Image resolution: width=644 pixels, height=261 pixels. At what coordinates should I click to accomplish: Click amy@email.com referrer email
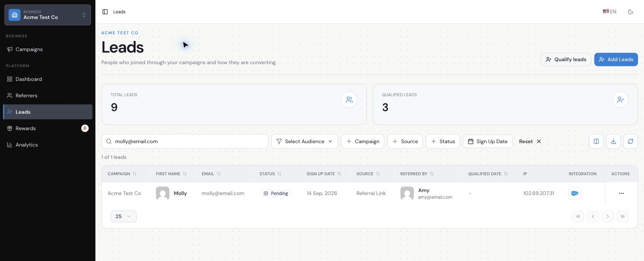(x=435, y=197)
